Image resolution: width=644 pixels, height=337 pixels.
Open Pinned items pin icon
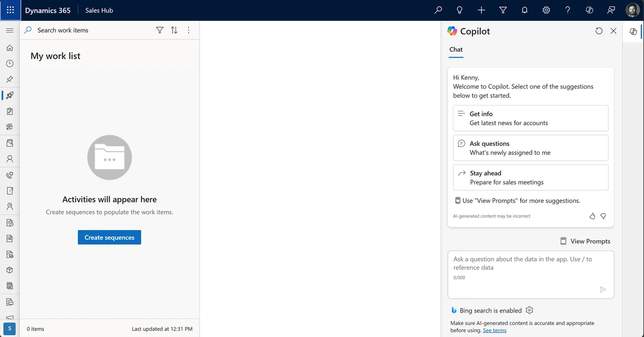[10, 79]
